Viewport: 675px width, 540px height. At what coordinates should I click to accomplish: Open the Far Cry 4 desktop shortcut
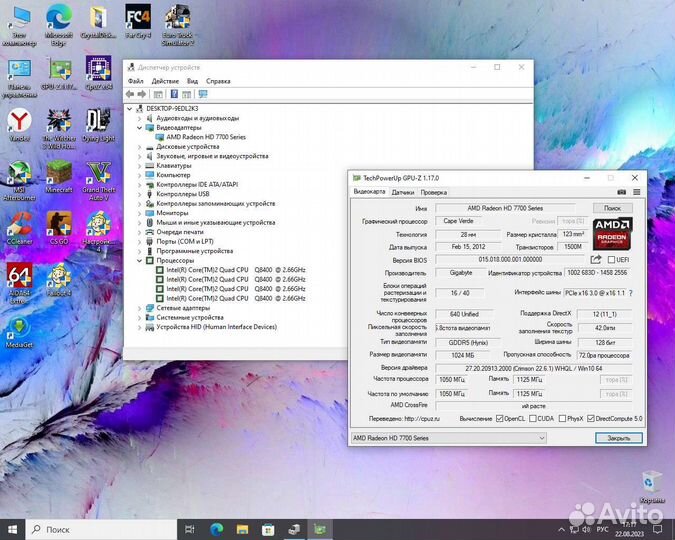[x=138, y=21]
